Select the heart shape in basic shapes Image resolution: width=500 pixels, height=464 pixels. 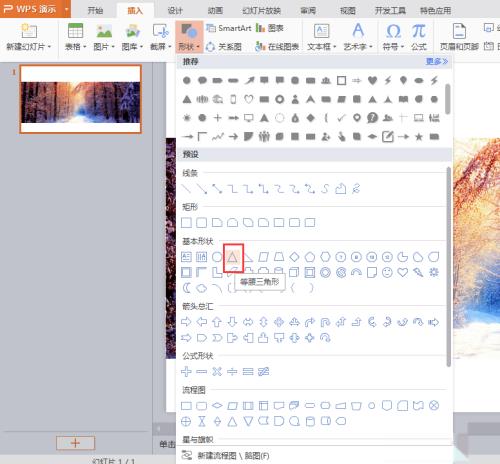tap(403, 272)
